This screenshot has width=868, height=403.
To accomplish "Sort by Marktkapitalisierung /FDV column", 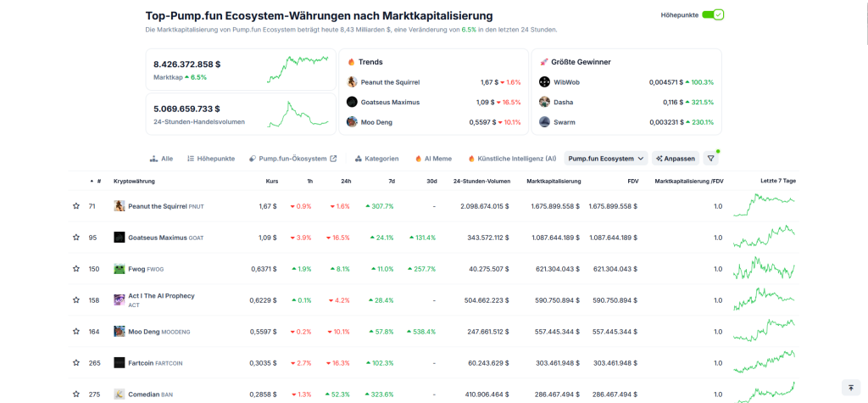I will [x=688, y=182].
